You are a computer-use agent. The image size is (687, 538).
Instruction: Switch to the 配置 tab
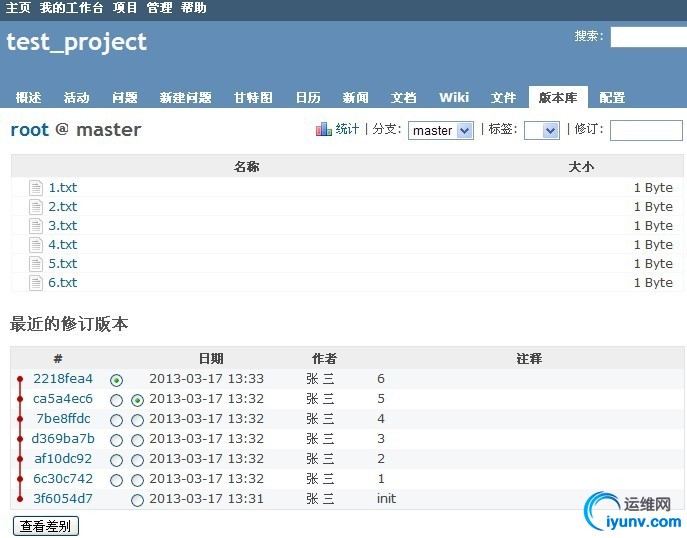pyautogui.click(x=612, y=97)
